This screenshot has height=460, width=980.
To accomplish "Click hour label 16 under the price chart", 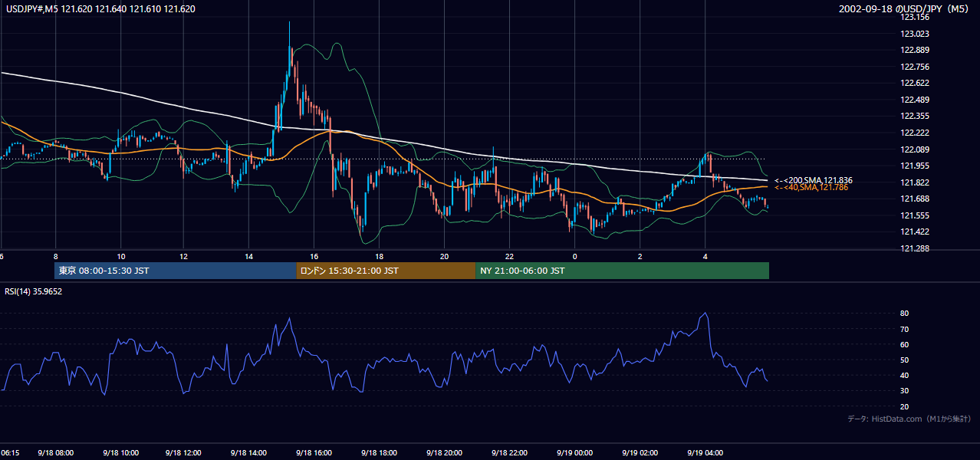I will tap(314, 256).
